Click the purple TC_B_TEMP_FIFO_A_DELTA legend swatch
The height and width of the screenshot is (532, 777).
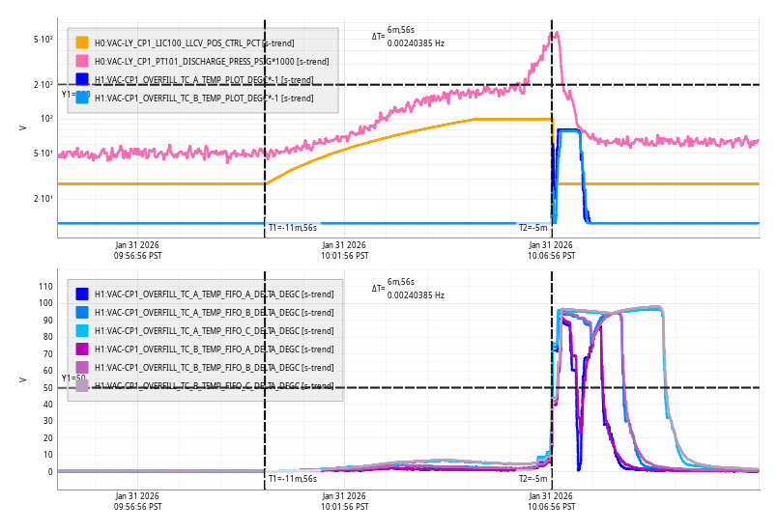tap(82, 349)
